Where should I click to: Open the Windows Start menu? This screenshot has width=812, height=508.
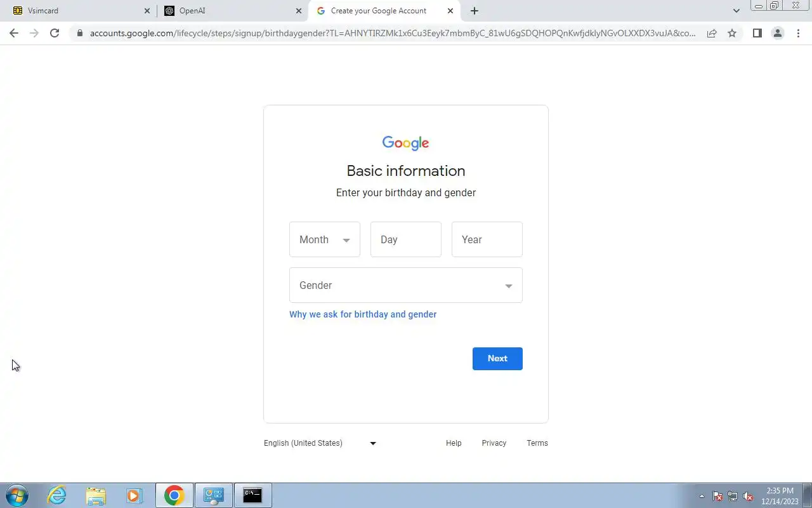pos(16,495)
